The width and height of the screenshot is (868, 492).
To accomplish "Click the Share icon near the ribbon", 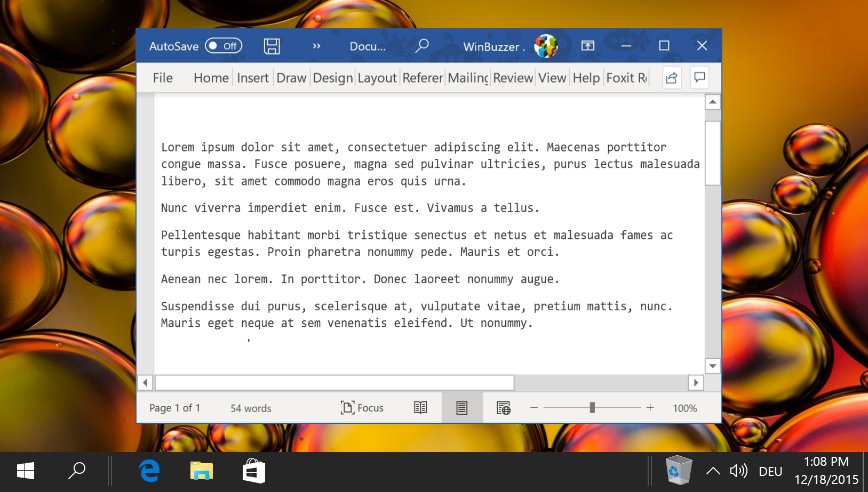I will click(x=671, y=77).
